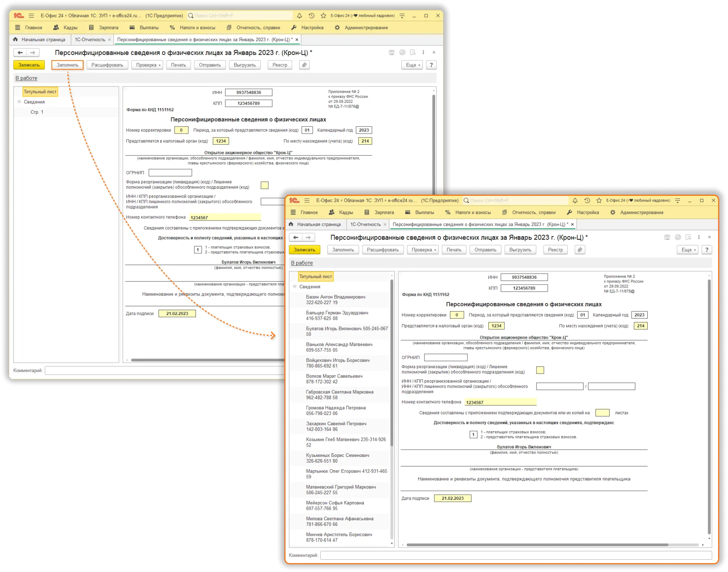Switch to 1С-Отчетность tab in back window
The width and height of the screenshot is (728, 572).
click(90, 40)
